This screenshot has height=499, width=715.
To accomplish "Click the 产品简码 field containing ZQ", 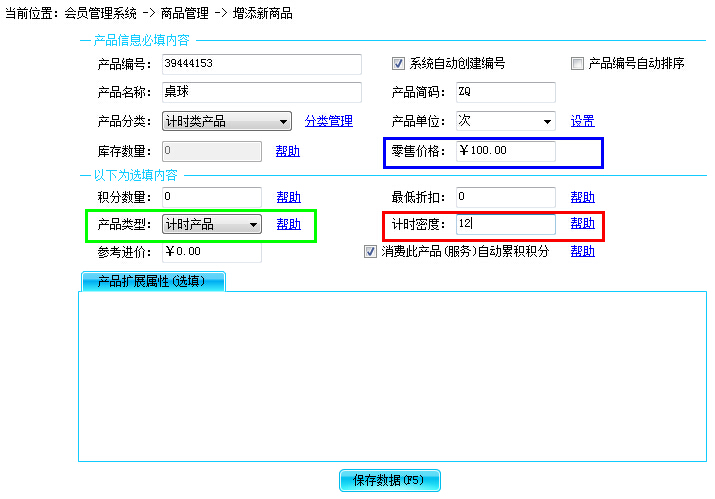I will (505, 93).
